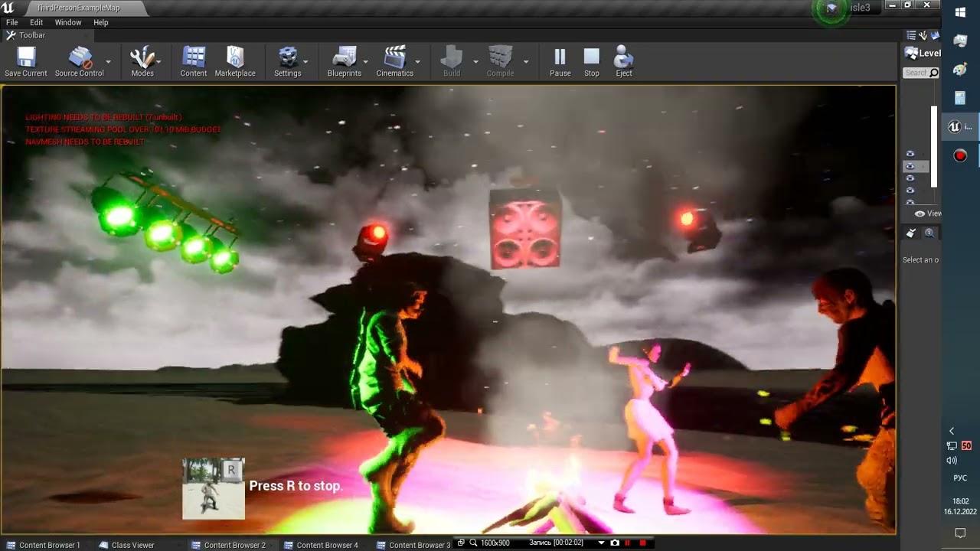Click the Blueprints toolbar icon
This screenshot has width=980, height=551.
pyautogui.click(x=345, y=61)
